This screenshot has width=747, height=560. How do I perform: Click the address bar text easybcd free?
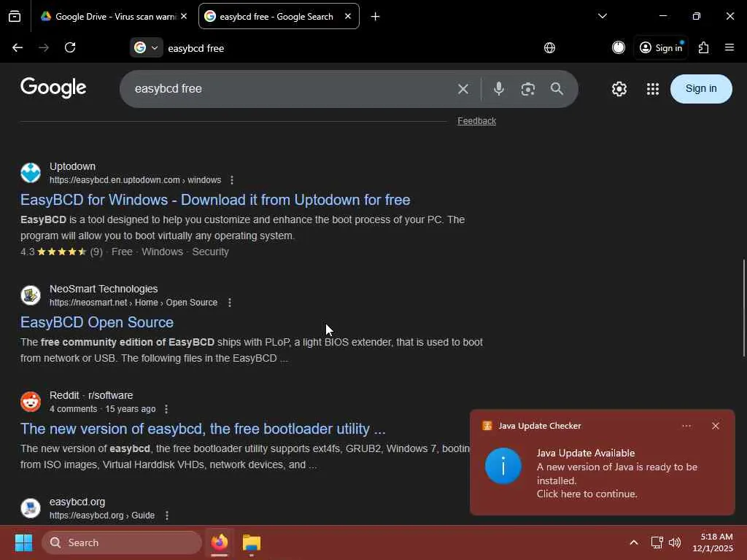pyautogui.click(x=196, y=48)
